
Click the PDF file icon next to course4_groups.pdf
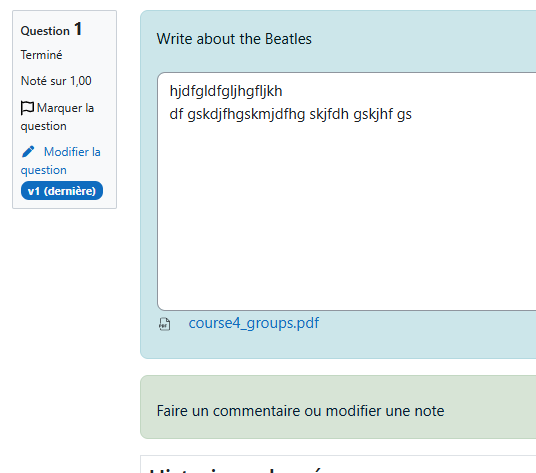click(x=164, y=324)
